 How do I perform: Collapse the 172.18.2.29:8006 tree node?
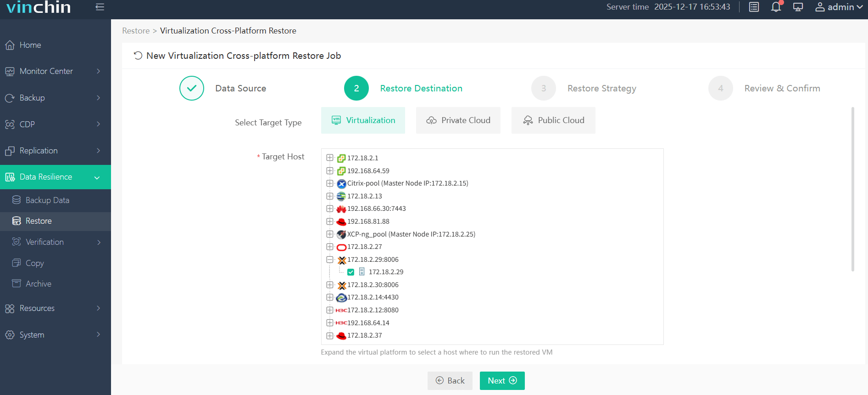coord(330,260)
